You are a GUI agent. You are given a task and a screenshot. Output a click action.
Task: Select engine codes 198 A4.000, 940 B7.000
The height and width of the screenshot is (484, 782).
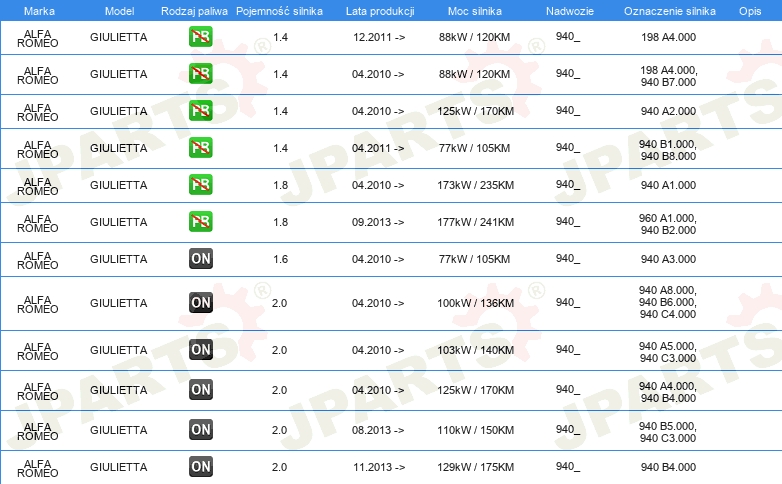point(668,76)
